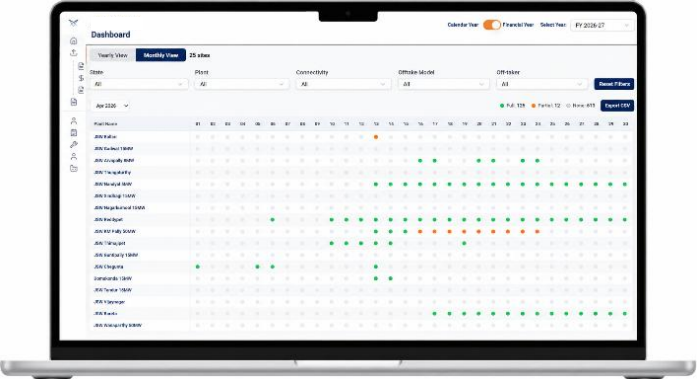Viewport: 697px width, 379px height.
Task: Select the Monthly View tab
Action: (161, 55)
